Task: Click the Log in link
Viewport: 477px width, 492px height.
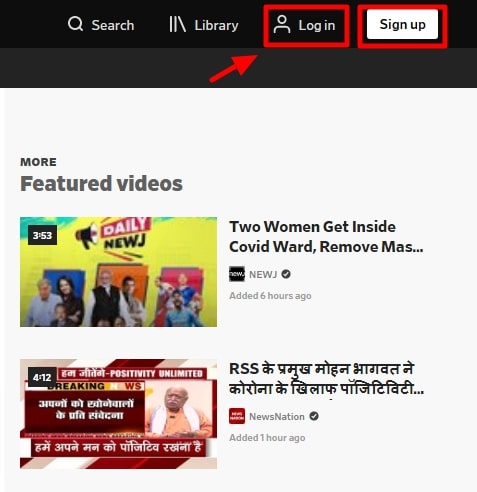Action: coord(304,25)
